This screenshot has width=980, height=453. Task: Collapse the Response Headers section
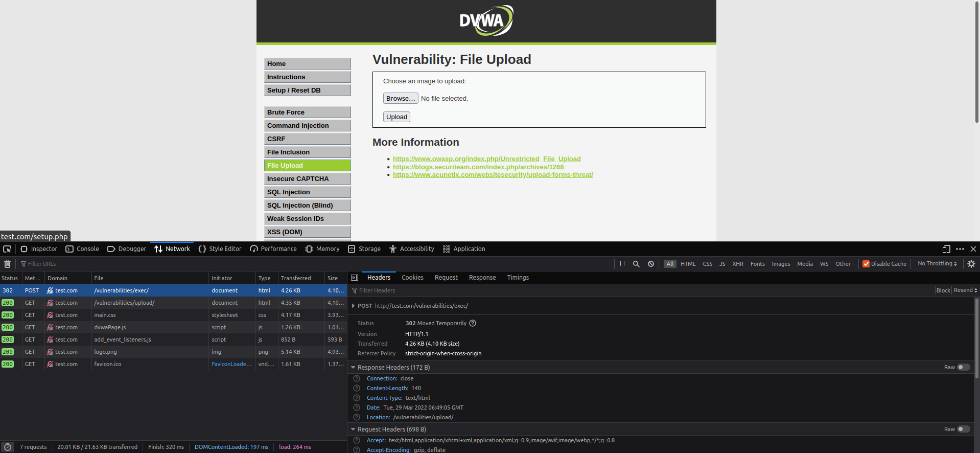353,367
